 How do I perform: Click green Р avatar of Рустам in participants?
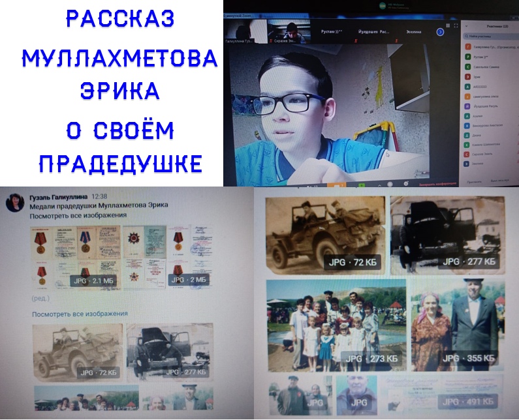click(467, 57)
